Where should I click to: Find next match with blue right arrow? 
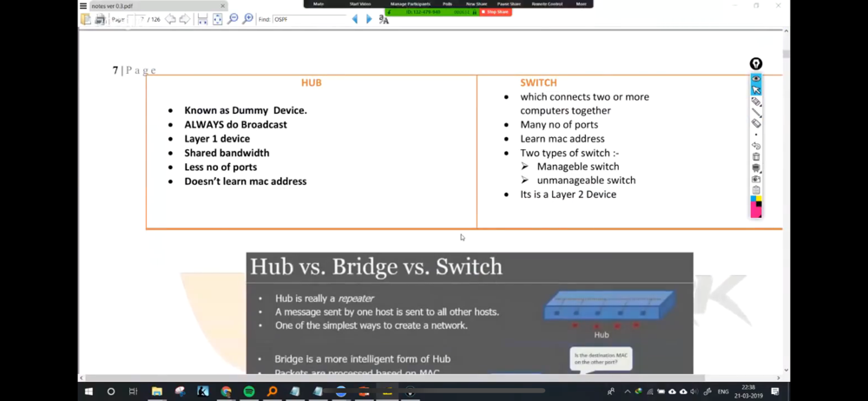[x=369, y=19]
